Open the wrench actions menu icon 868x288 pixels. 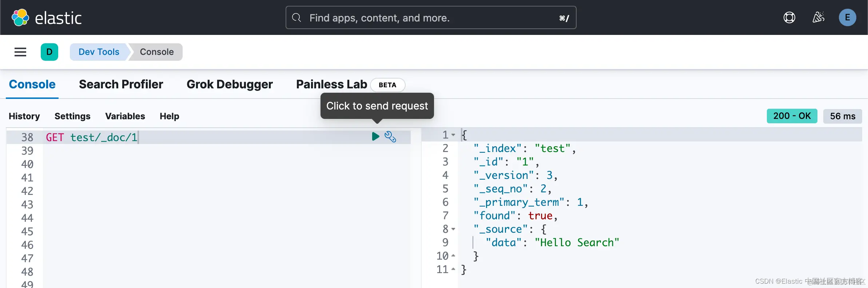[390, 136]
